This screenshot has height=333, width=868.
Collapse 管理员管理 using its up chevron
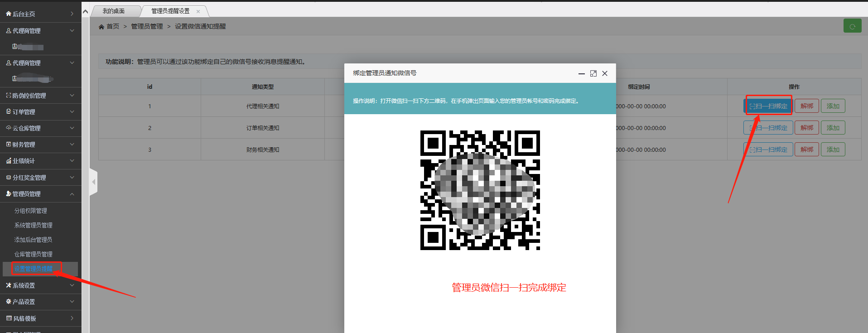(72, 194)
